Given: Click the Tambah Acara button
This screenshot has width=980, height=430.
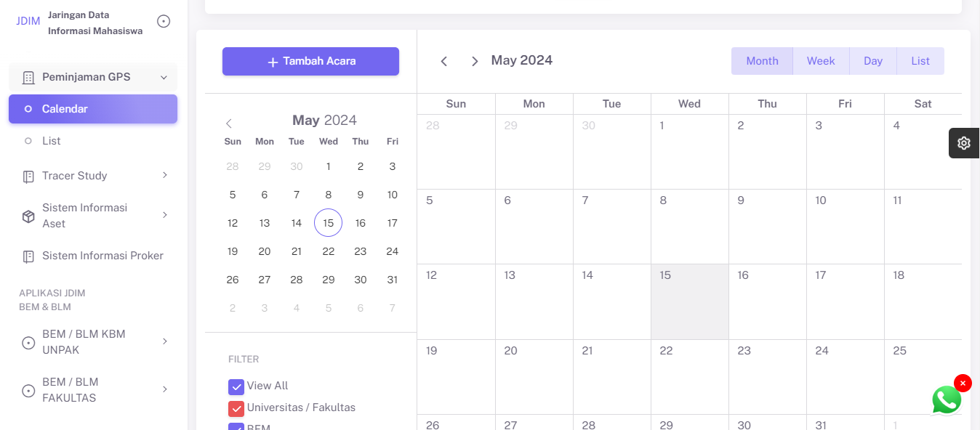Looking at the screenshot, I should (x=310, y=62).
